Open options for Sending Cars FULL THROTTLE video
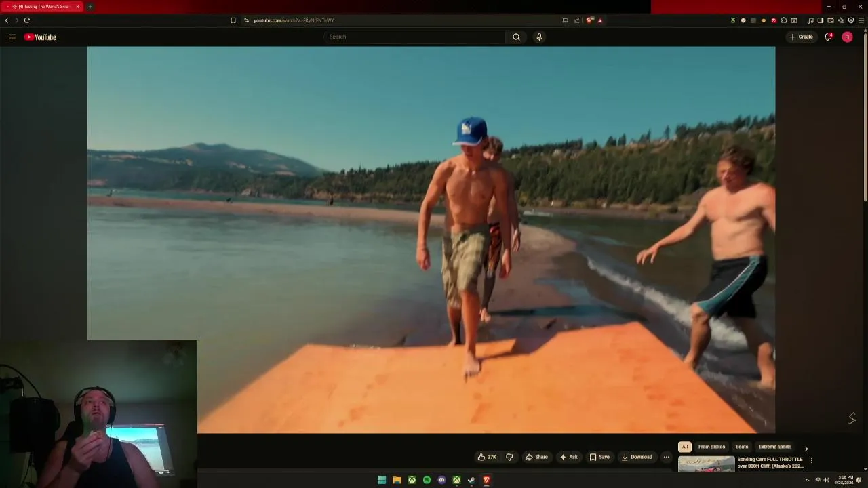The image size is (868, 488). (x=811, y=460)
